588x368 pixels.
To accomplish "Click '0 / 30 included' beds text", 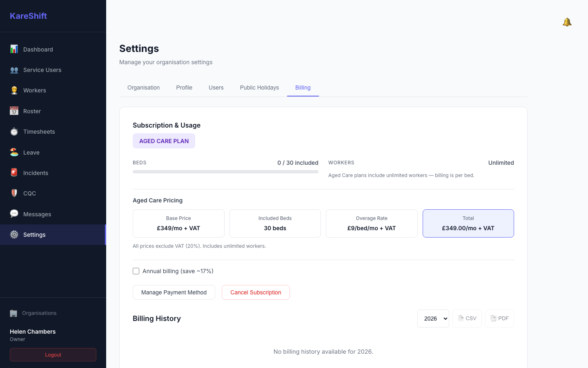I will pos(298,163).
